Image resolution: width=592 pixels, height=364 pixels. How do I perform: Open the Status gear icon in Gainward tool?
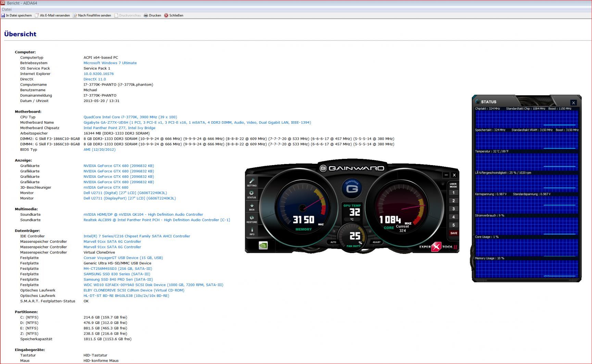point(252,194)
